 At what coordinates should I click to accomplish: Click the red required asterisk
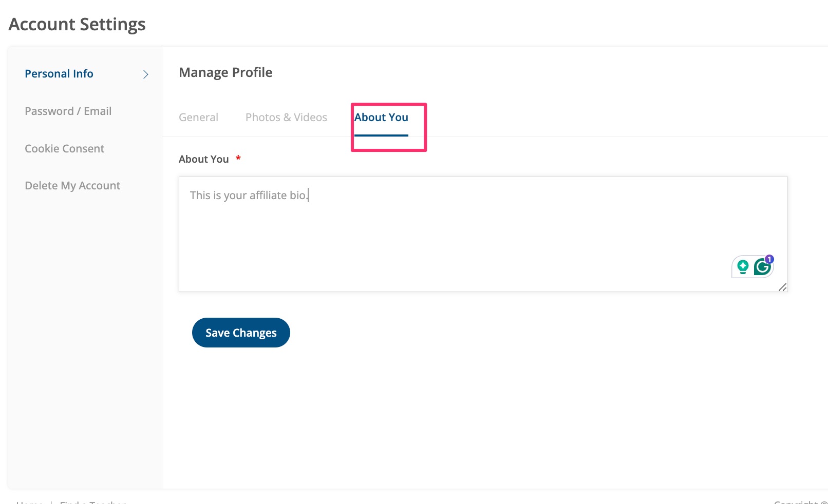pos(238,159)
